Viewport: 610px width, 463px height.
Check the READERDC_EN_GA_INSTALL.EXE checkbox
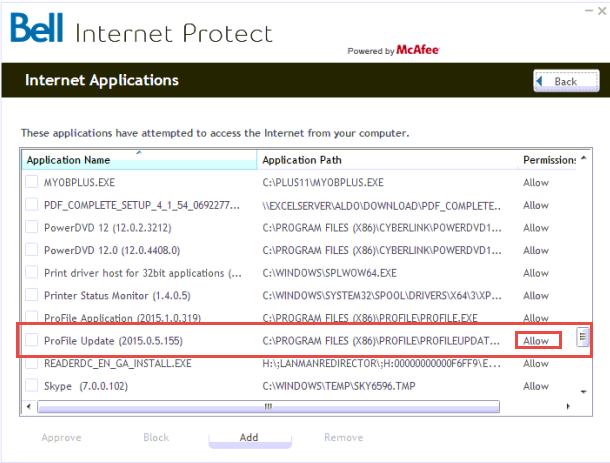[32, 363]
